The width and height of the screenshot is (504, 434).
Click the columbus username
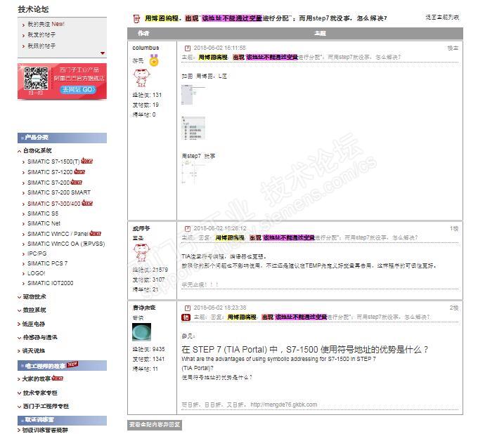click(146, 48)
